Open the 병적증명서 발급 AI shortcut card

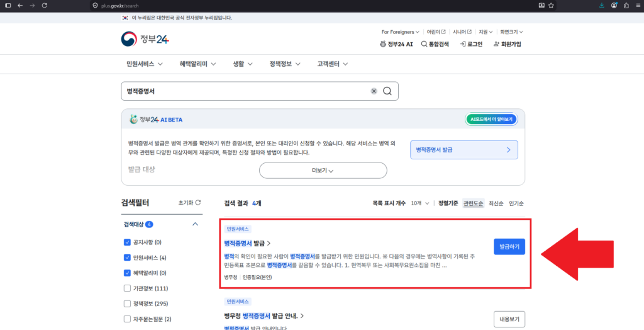tap(464, 150)
